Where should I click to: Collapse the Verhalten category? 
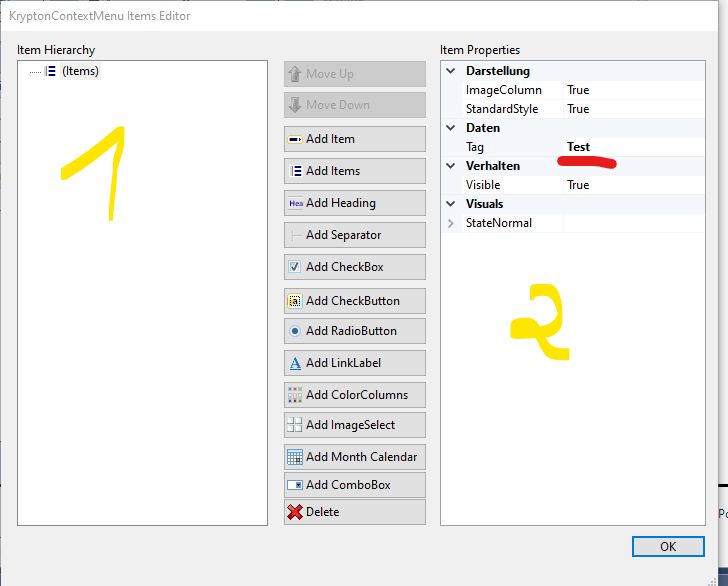tap(450, 166)
